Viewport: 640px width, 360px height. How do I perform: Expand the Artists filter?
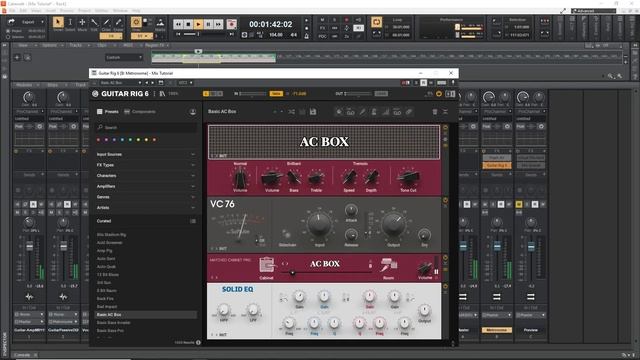click(145, 207)
